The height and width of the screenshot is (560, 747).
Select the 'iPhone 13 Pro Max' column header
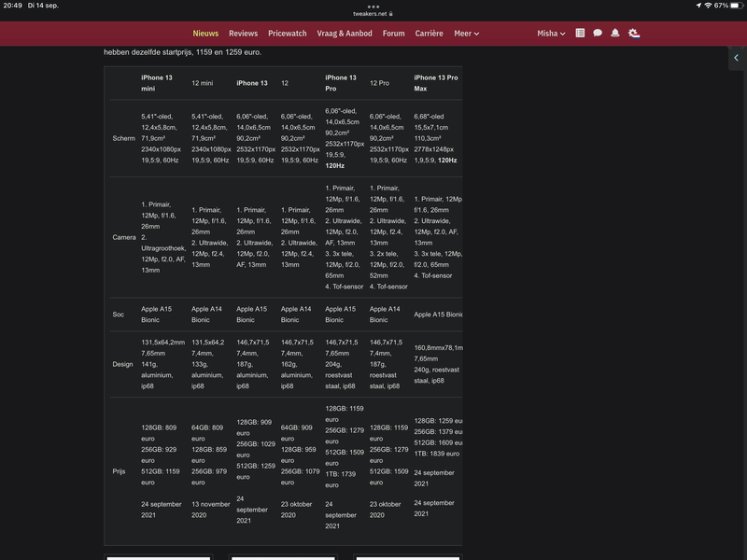436,83
